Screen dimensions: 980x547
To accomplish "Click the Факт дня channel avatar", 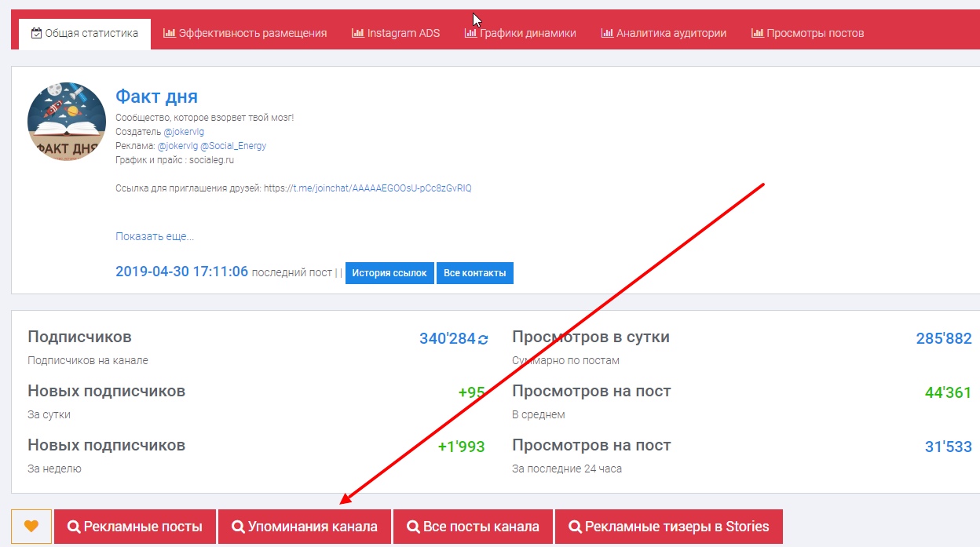I will (67, 122).
